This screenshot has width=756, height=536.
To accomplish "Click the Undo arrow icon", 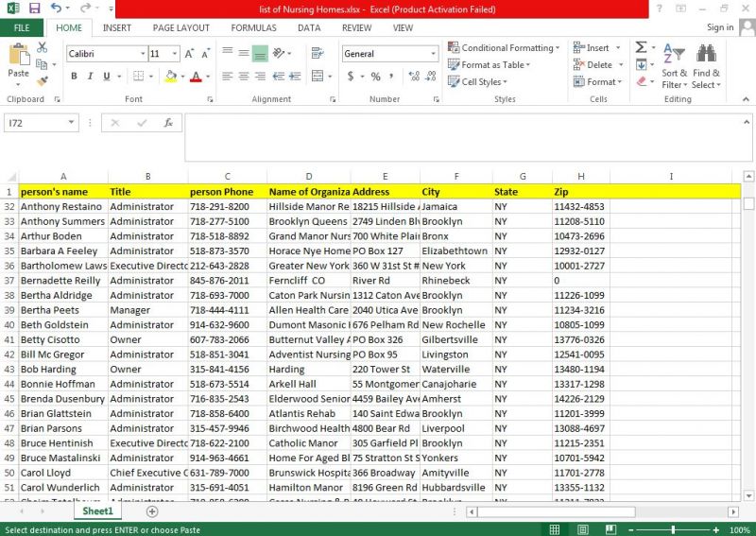I will click(57, 9).
